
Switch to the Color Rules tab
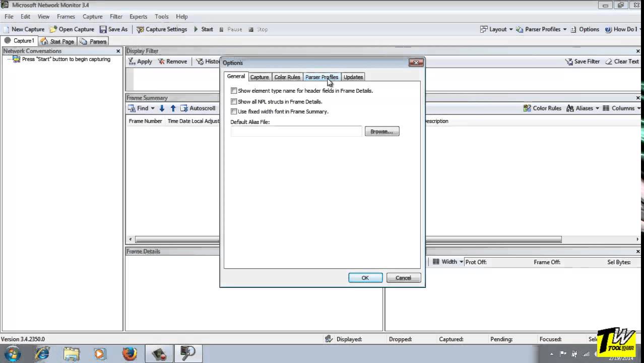[x=287, y=77]
